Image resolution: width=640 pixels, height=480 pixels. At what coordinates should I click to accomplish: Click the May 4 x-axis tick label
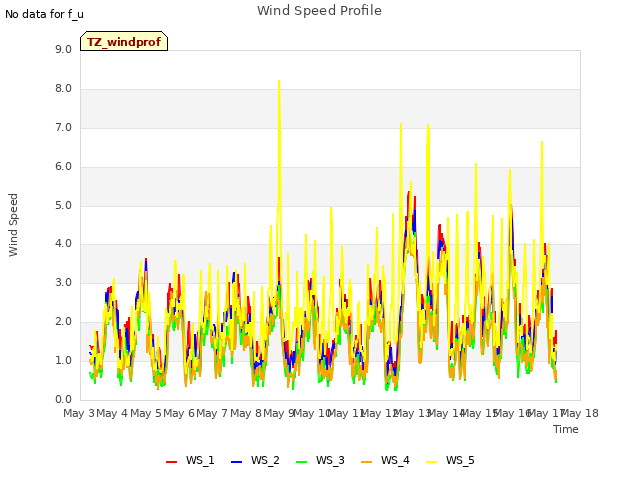coord(112,413)
